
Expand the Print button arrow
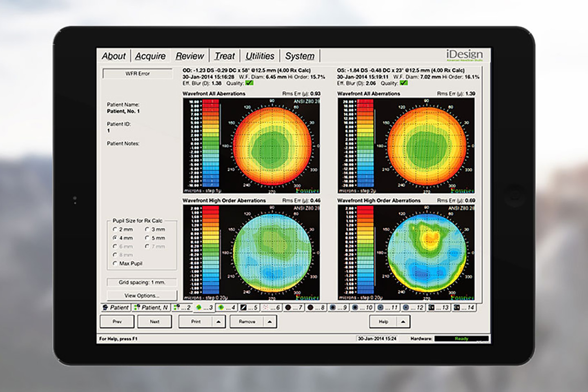tap(218, 322)
